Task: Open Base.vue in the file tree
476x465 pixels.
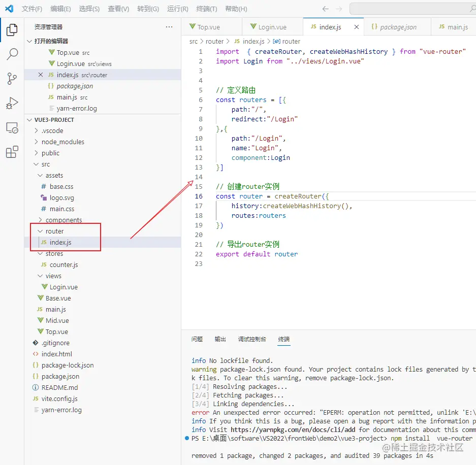Action: pyautogui.click(x=103, y=298)
